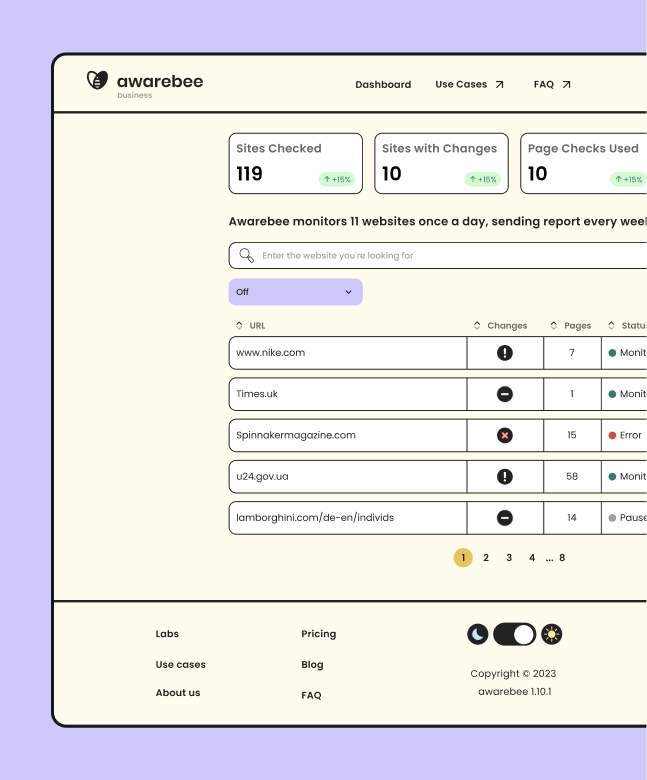647x780 pixels.
Task: Open the Labs footer link
Action: pyautogui.click(x=167, y=634)
